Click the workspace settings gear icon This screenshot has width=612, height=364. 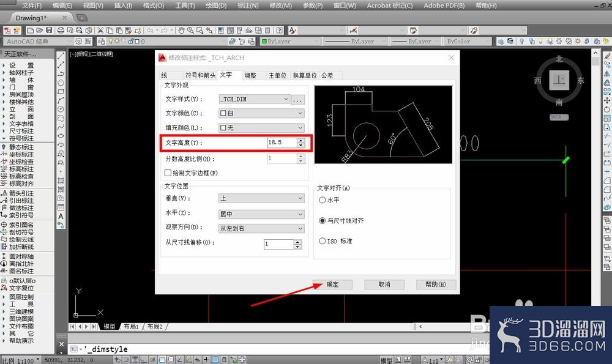(x=78, y=41)
